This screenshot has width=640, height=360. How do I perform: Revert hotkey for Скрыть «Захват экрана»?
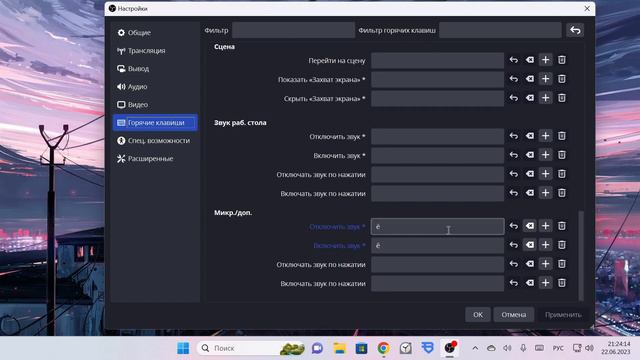(x=513, y=98)
